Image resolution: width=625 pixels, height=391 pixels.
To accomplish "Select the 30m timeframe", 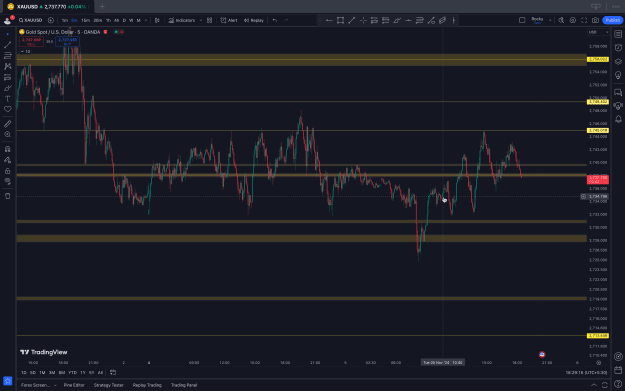I will pos(97,20).
